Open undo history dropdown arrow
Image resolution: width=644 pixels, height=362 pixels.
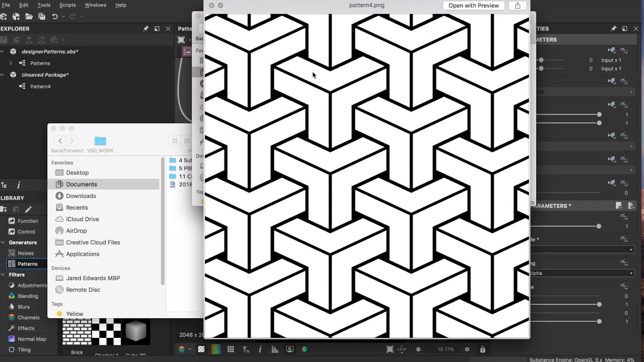[62, 17]
